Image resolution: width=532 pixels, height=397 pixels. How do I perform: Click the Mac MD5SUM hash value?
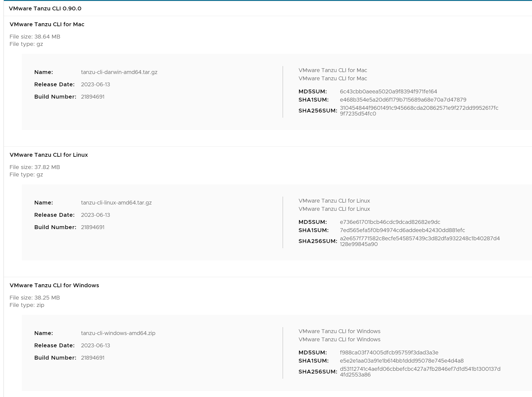point(388,91)
